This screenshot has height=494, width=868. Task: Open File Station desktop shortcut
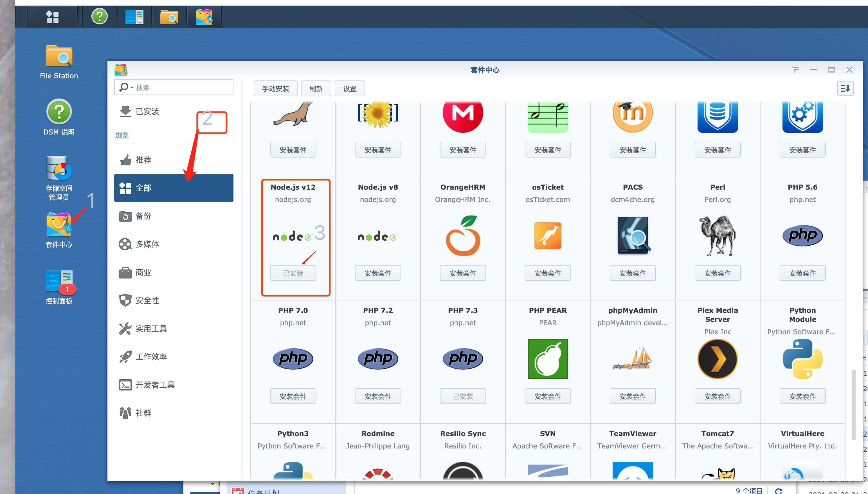[x=59, y=62]
